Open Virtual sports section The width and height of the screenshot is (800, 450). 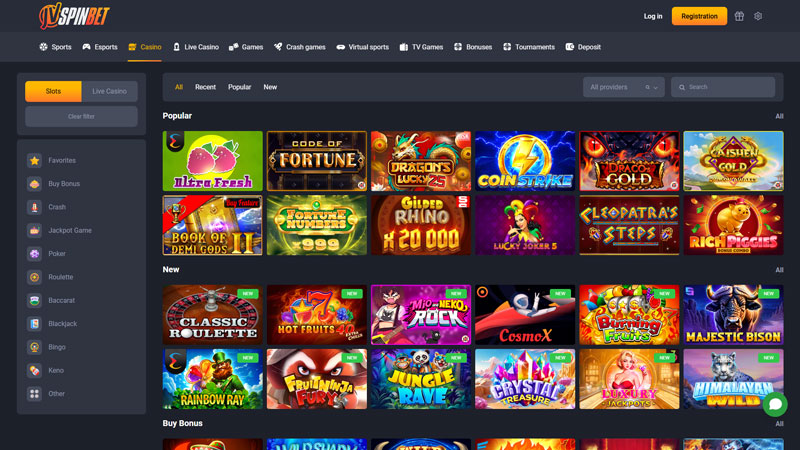click(x=362, y=47)
